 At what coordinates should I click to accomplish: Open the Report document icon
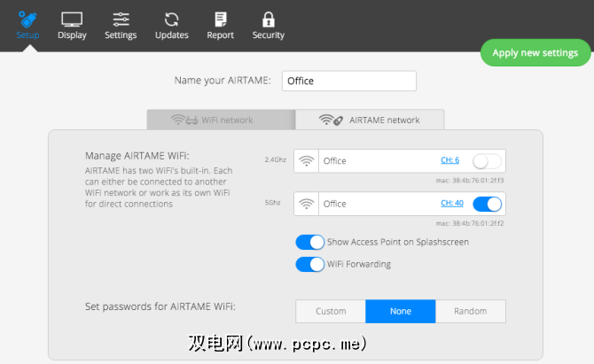(221, 19)
